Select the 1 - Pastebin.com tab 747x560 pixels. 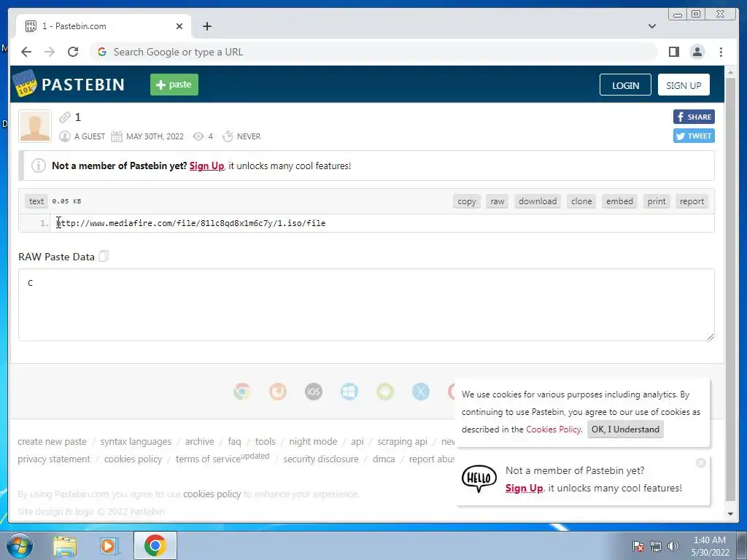(x=104, y=26)
